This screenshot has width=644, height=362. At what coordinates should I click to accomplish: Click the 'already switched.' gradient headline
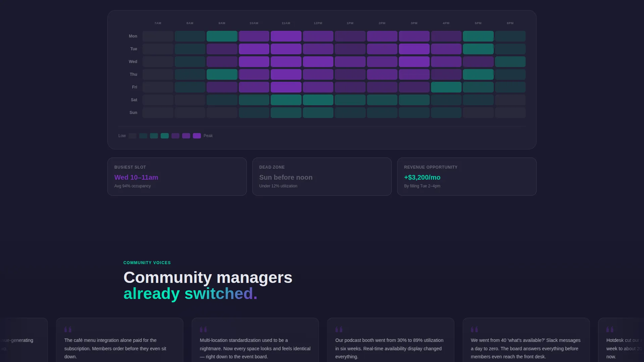click(x=191, y=294)
